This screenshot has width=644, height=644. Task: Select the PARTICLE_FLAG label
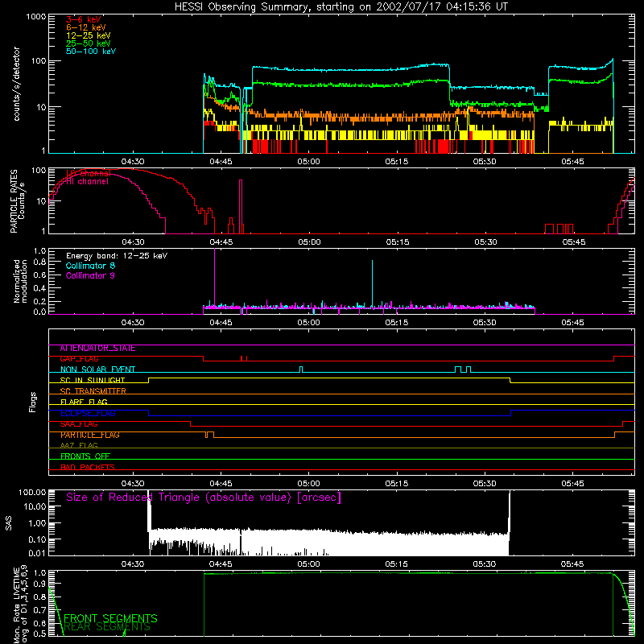90,435
